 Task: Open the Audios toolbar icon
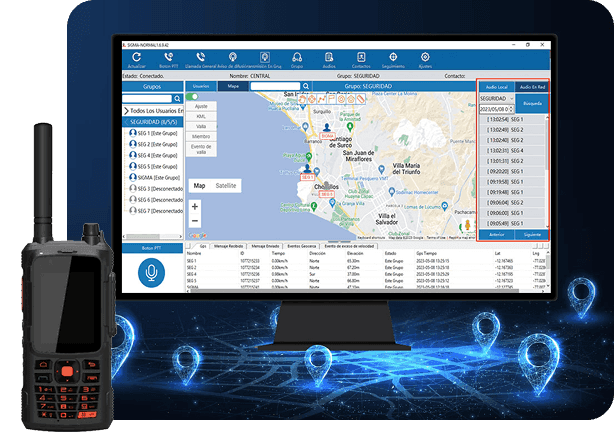[329, 57]
